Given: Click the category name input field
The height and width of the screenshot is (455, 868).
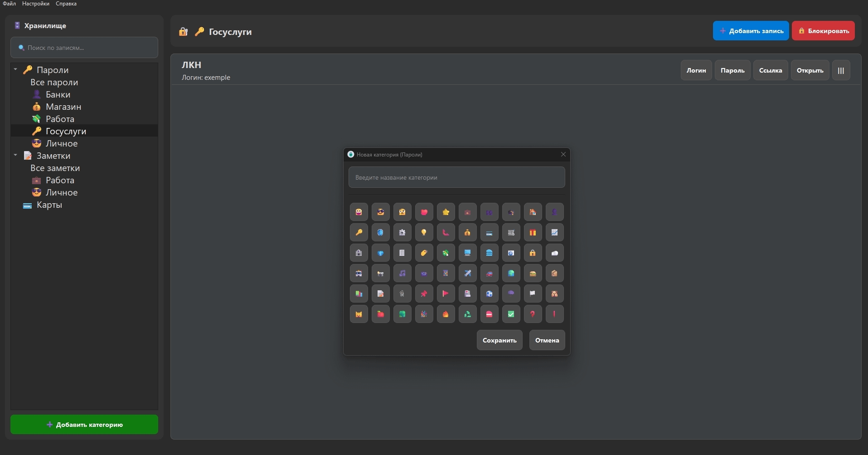Looking at the screenshot, I should (456, 177).
